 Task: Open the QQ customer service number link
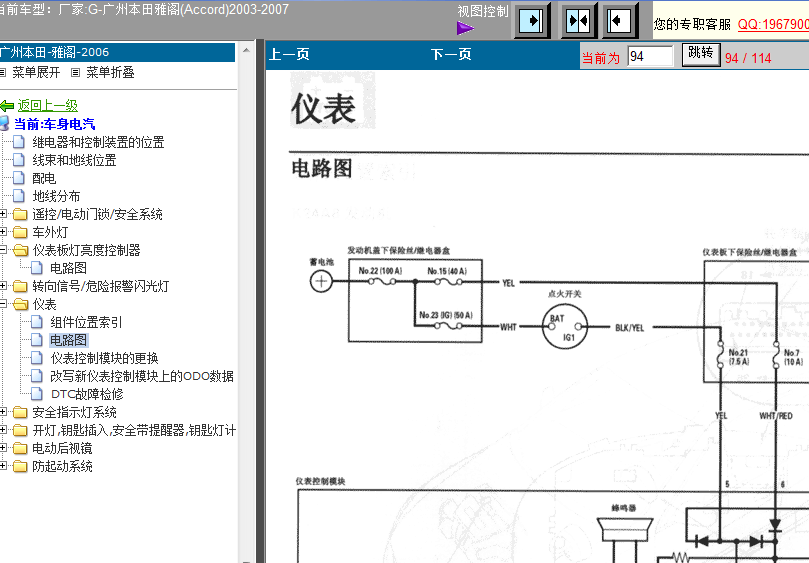773,24
